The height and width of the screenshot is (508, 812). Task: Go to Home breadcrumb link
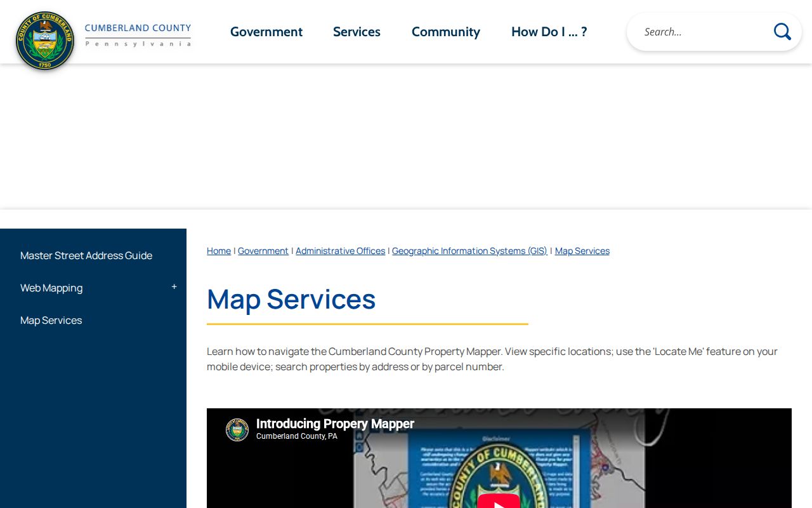(x=219, y=251)
